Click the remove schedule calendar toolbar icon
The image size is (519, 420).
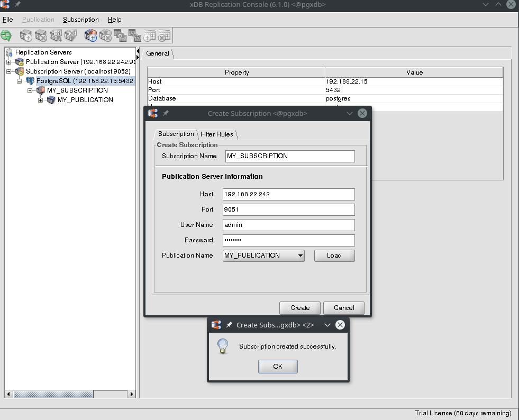[x=164, y=35]
